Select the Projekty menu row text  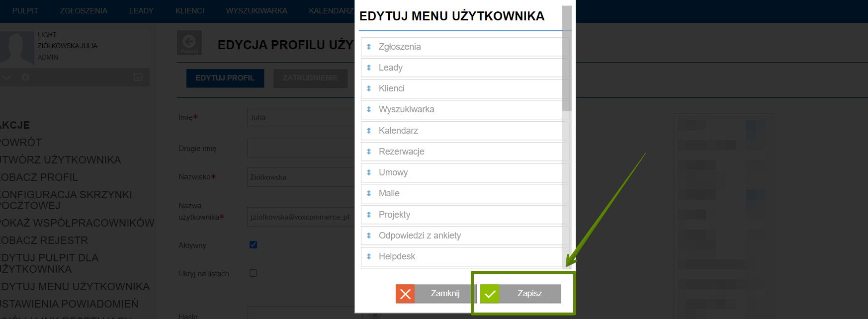395,215
